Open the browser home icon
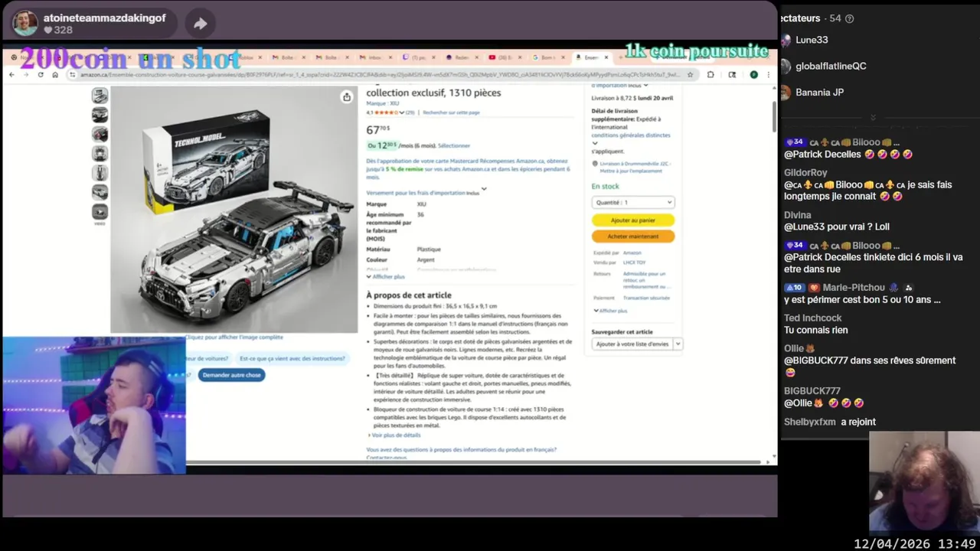This screenshot has width=980, height=551. [55, 74]
